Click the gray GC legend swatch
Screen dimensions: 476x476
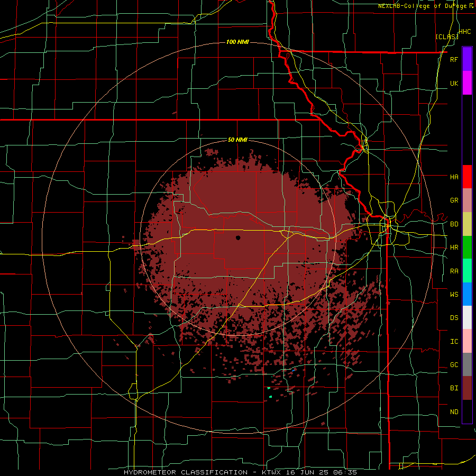click(x=467, y=364)
